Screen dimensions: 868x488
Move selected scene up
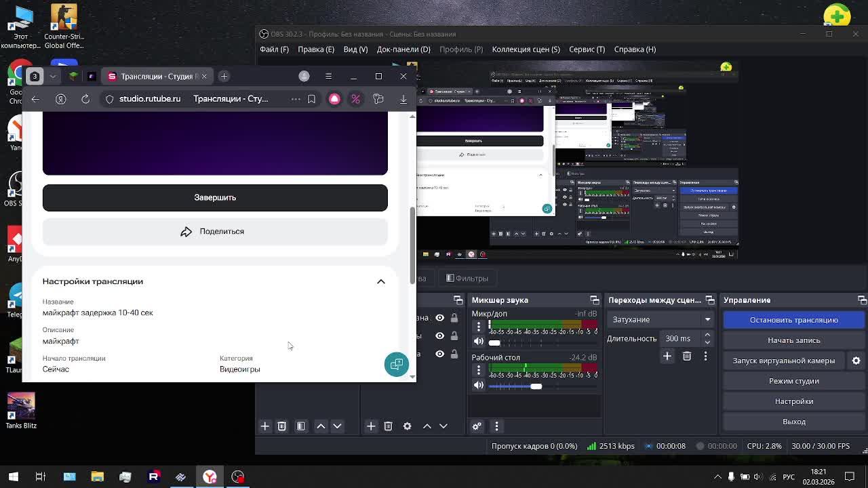(321, 426)
